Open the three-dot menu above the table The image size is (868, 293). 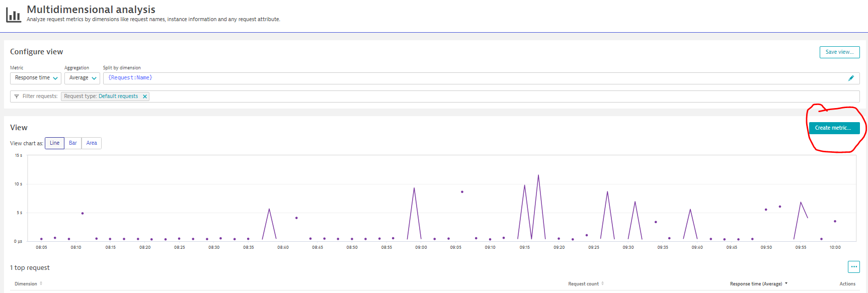click(853, 267)
